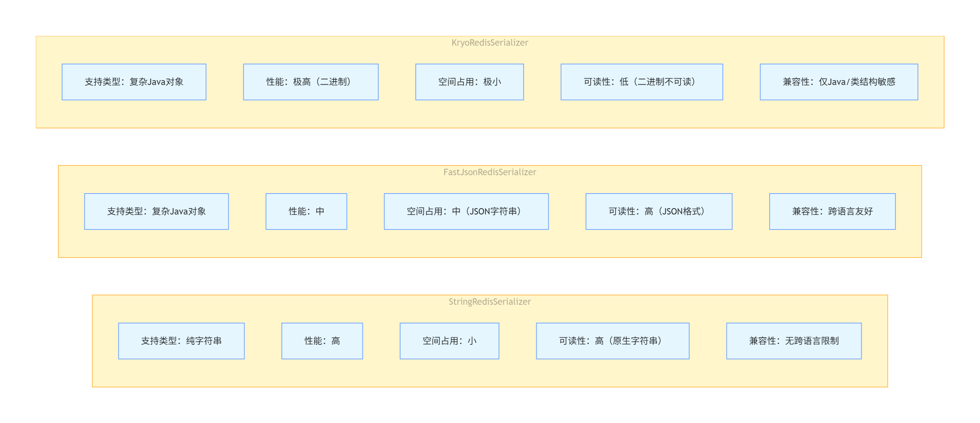980x423 pixels.
Task: Click node 可读性：高（JSON格式）
Action: (659, 211)
